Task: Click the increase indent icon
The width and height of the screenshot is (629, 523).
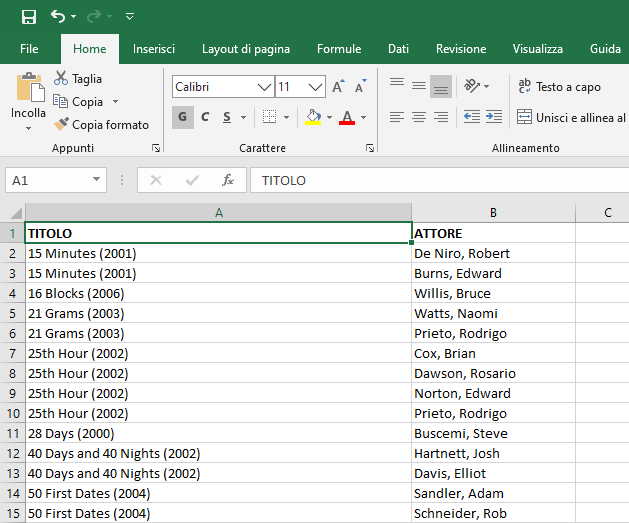Action: click(x=493, y=117)
